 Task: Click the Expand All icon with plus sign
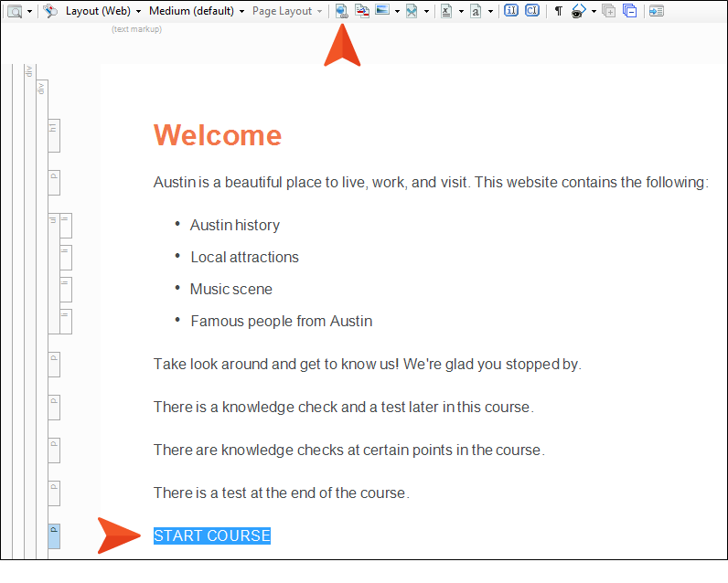pos(609,11)
